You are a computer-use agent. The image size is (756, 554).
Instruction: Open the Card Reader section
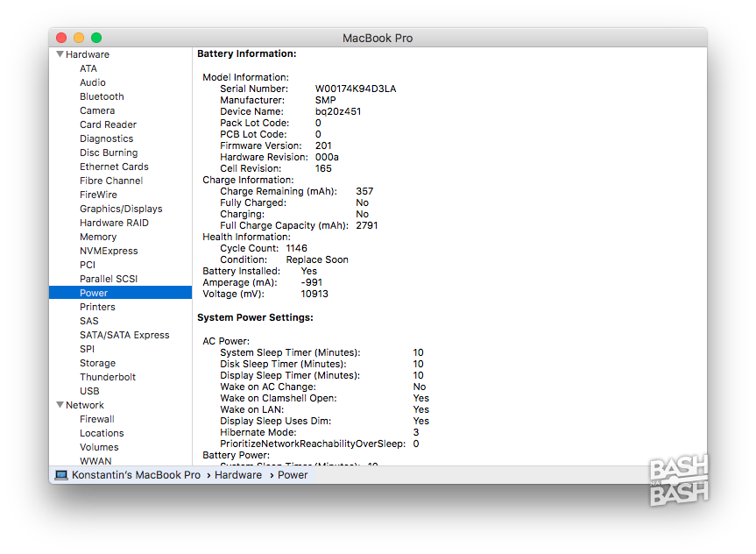(108, 124)
